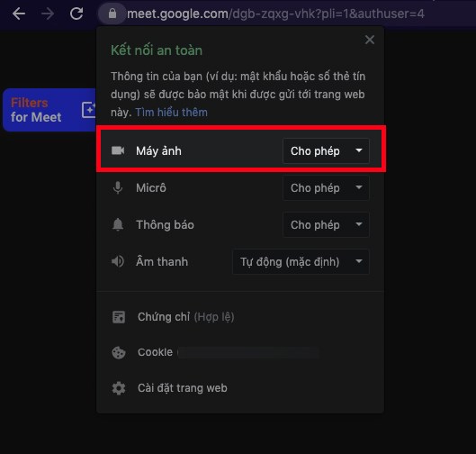
Task: Click the speaker icon beside Âm thanh
Action: [118, 261]
